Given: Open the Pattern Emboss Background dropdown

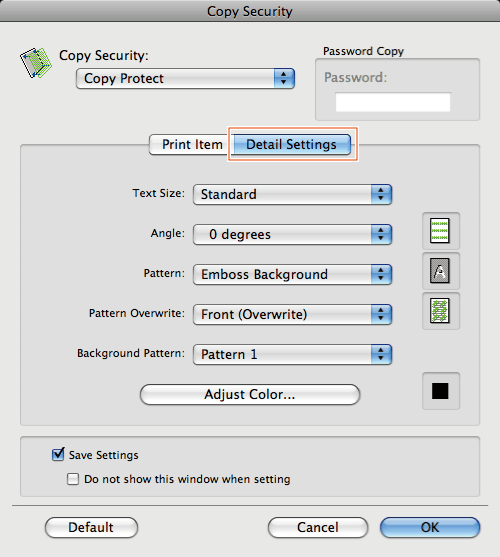Looking at the screenshot, I should [x=292, y=274].
